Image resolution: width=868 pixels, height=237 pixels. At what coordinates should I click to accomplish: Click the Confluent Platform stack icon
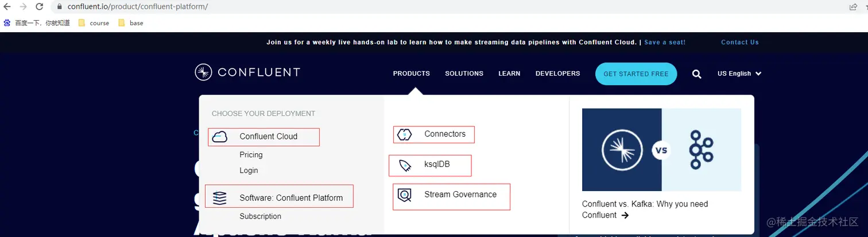[220, 198]
